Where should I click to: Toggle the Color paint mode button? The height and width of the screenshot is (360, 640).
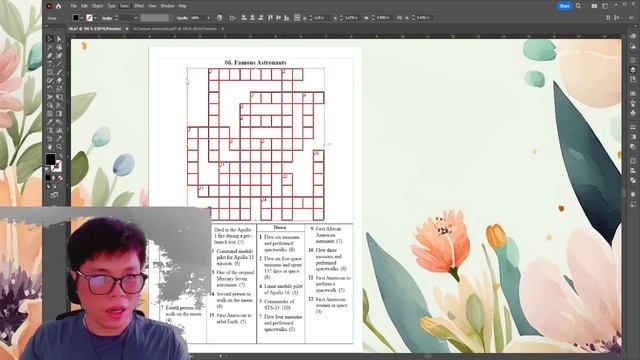48,178
